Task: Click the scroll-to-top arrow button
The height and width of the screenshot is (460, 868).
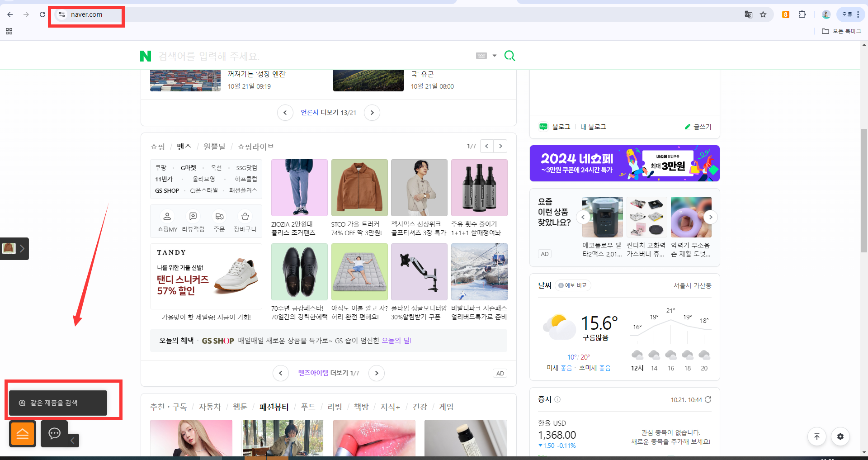Action: pyautogui.click(x=817, y=436)
